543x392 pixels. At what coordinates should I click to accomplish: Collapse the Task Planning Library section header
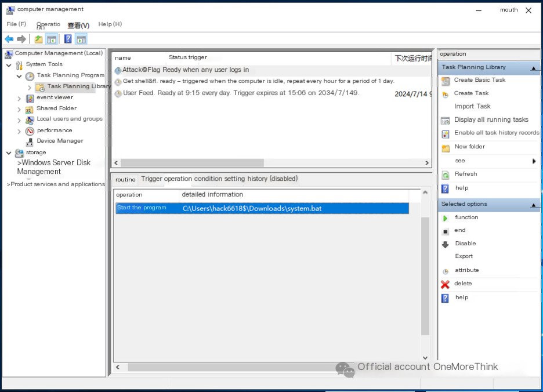534,68
